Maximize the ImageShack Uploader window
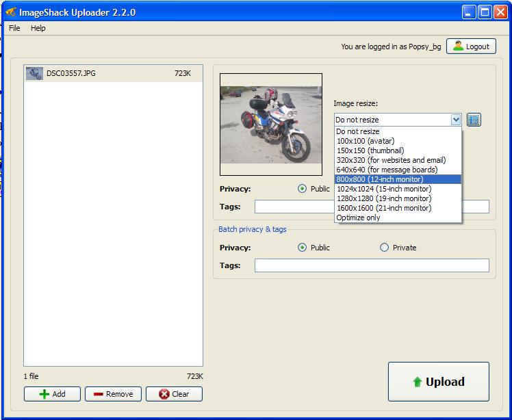Image resolution: width=512 pixels, height=420 pixels. point(485,12)
